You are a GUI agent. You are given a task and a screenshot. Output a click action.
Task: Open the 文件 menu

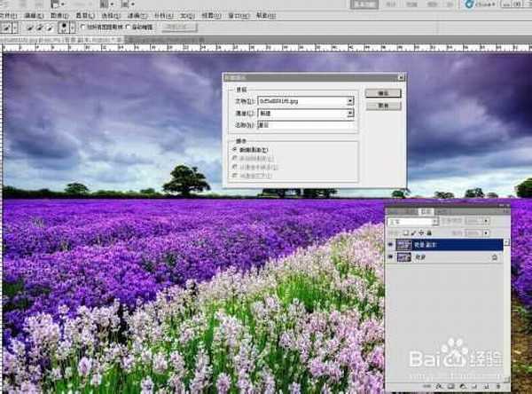[9, 16]
